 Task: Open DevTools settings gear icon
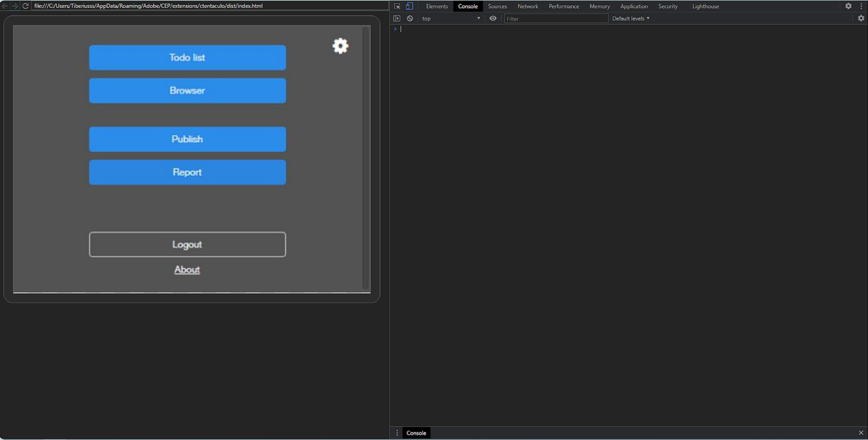pos(849,6)
